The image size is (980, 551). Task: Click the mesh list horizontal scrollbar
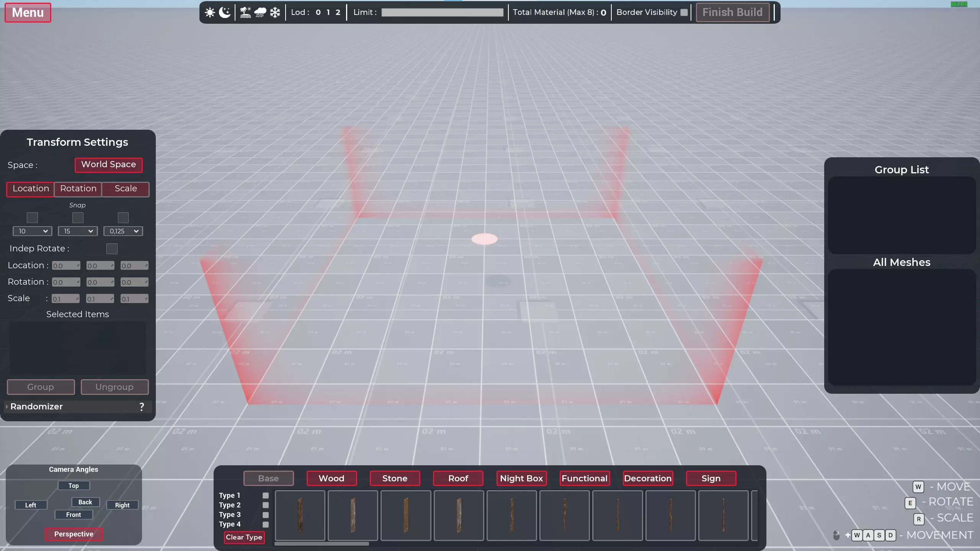tap(322, 543)
